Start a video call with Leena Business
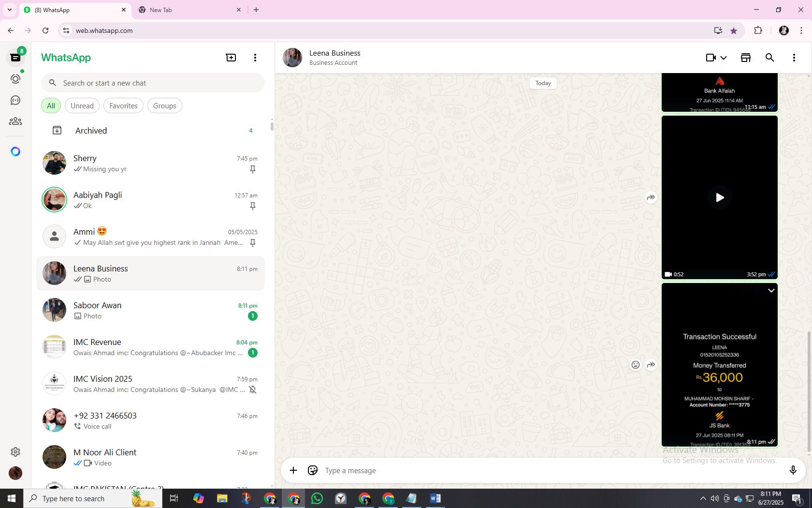Viewport: 812px width, 508px height. (x=710, y=58)
